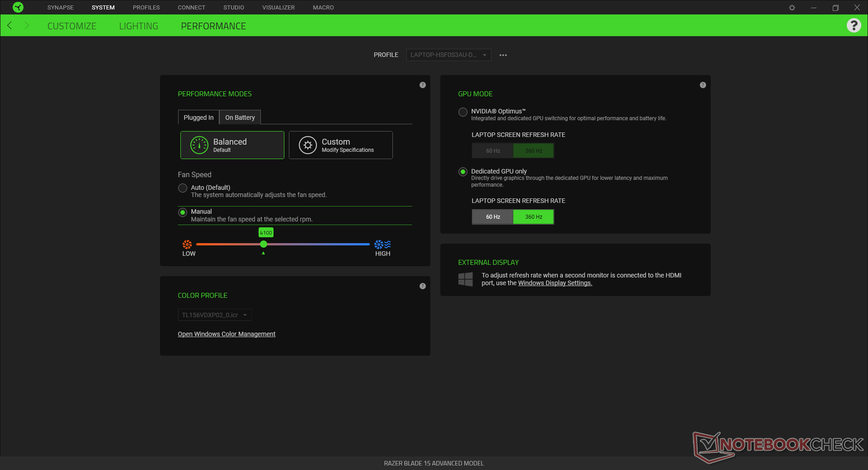868x470 pixels.
Task: Click RAZER BLADE 15 ADVANCED MODEL status text
Action: tap(434, 463)
